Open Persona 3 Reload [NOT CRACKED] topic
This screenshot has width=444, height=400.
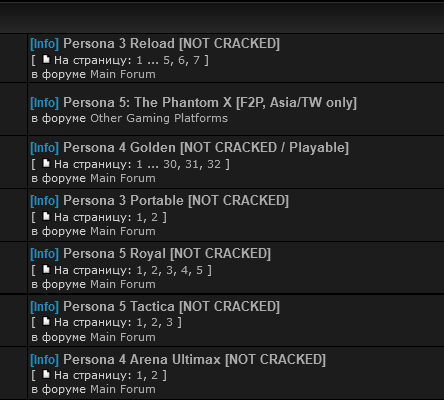click(x=171, y=44)
